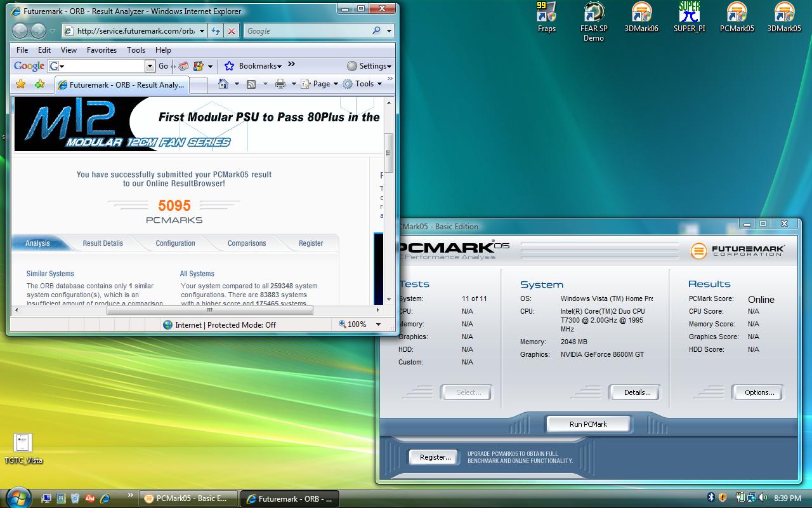Open 3DMark05 desktop shortcut
812x508 pixels.
click(784, 17)
